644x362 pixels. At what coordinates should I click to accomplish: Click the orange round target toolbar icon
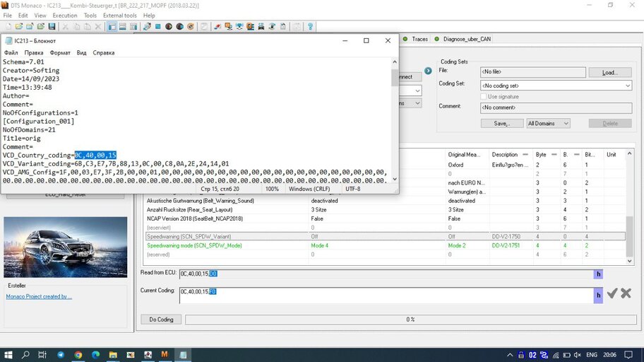tap(190, 26)
